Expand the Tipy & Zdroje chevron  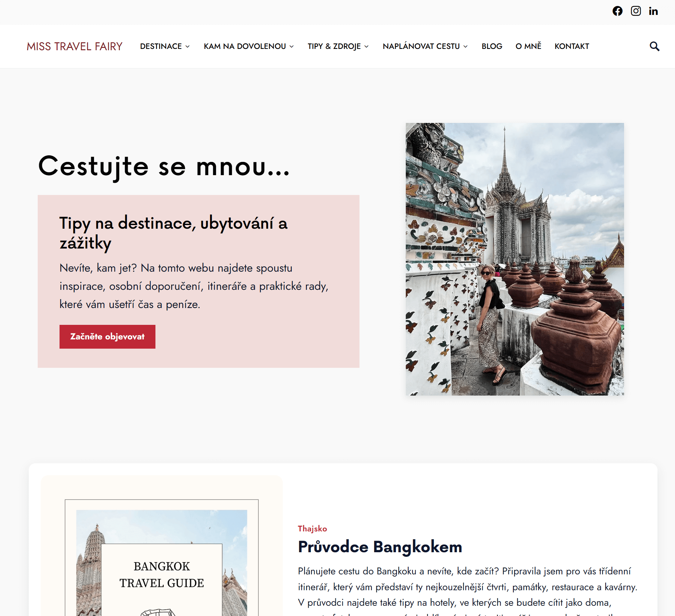pyautogui.click(x=366, y=47)
